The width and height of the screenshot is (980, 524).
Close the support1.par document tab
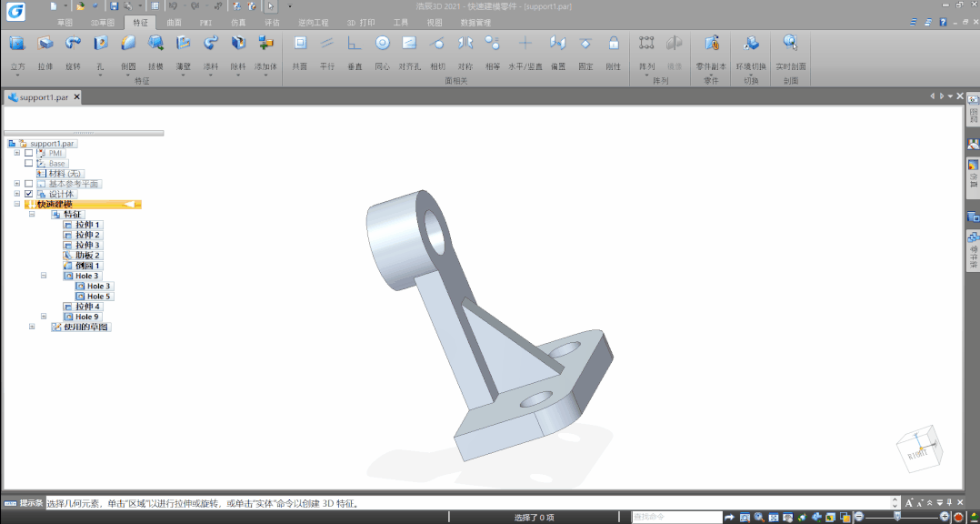[77, 97]
